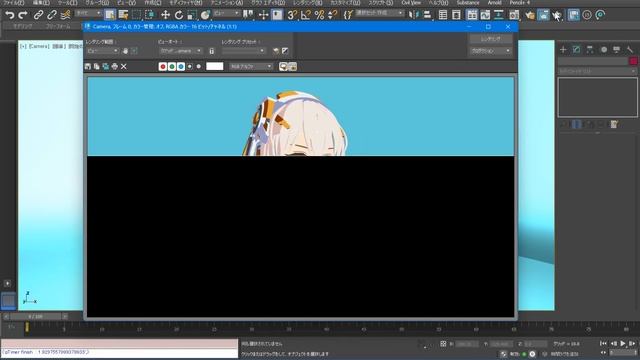This screenshot has width=640, height=360.
Task: Open the Substance menu
Action: 468,2
